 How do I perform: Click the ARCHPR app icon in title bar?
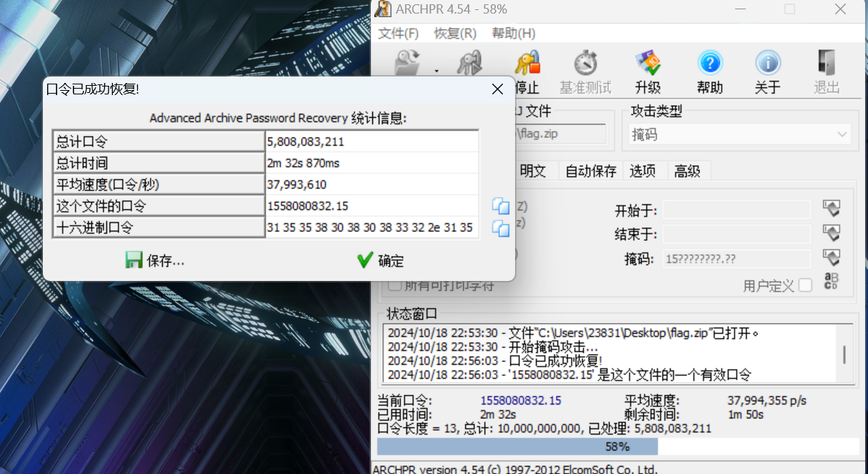384,9
